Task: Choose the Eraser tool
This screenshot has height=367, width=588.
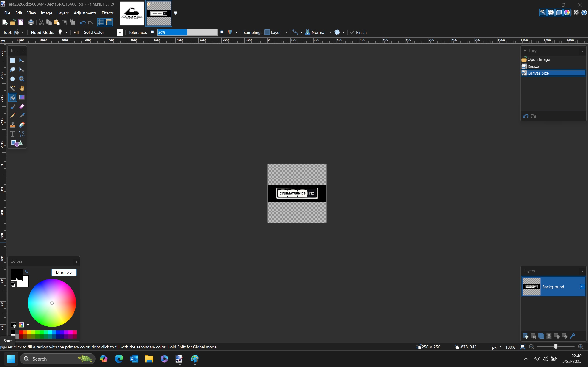Action: pyautogui.click(x=22, y=107)
